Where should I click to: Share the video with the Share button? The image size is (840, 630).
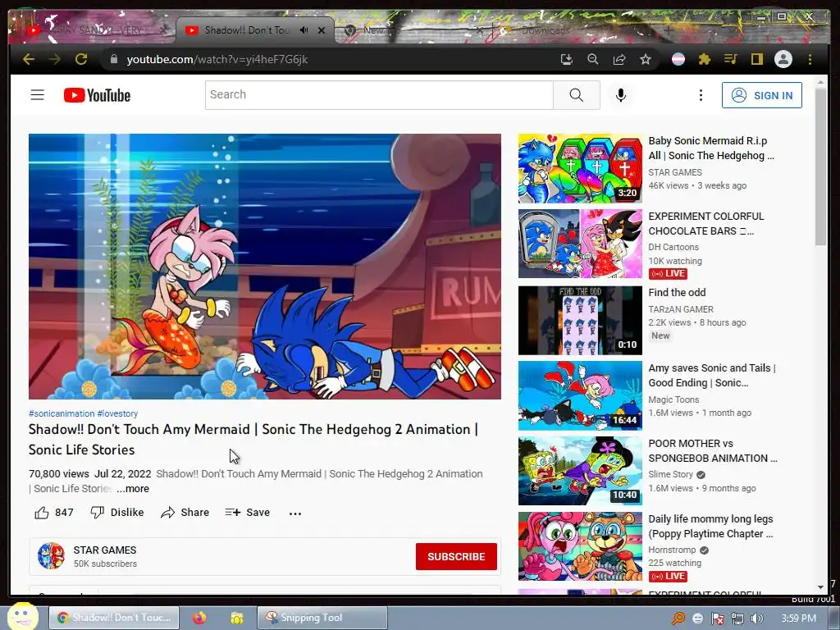[x=185, y=513]
